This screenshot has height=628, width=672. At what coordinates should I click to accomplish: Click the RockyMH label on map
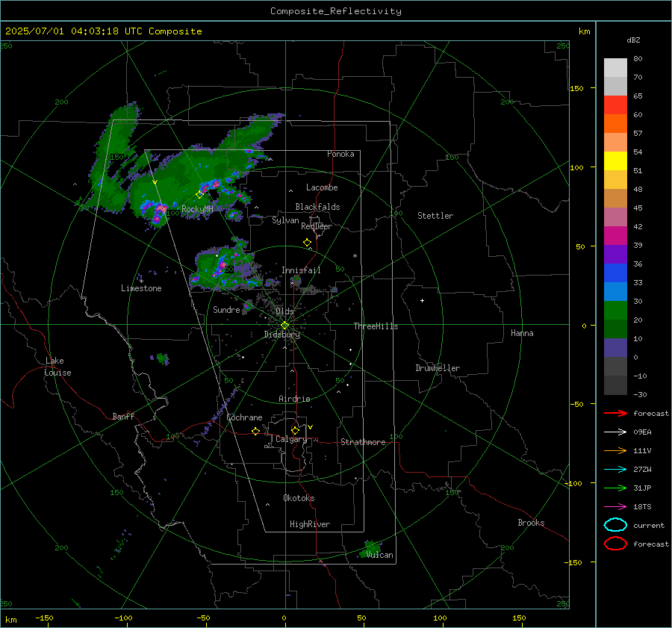click(x=197, y=209)
